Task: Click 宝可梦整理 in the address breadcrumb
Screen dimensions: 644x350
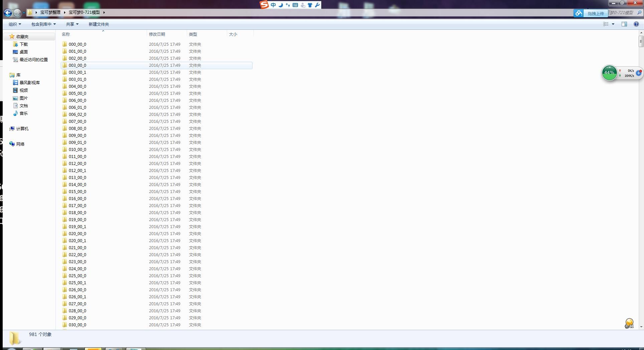Action: point(50,12)
